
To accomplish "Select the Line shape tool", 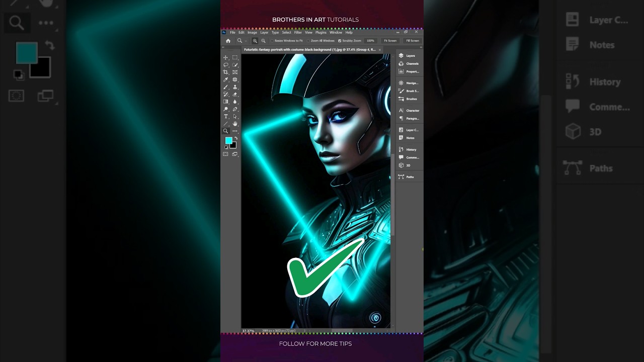I will [x=226, y=124].
